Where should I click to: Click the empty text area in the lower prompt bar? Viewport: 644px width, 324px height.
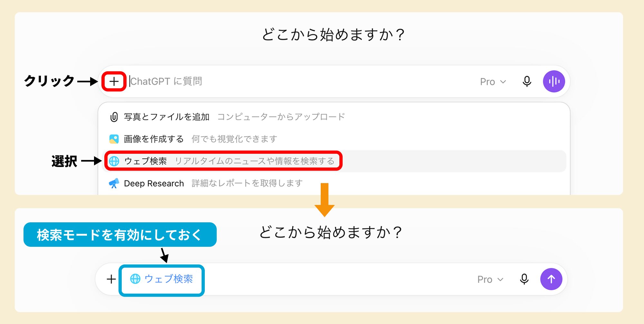(338, 279)
